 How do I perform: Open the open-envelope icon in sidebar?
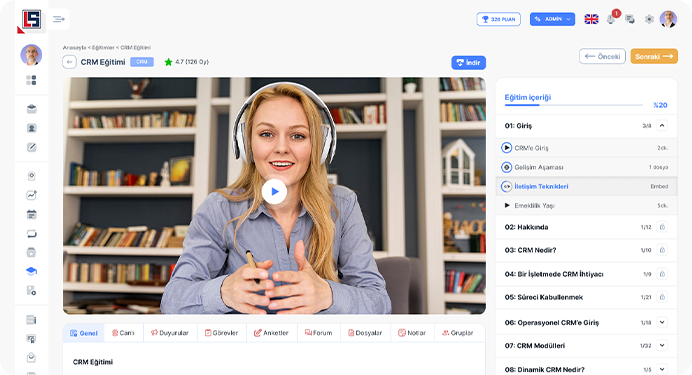(31, 357)
